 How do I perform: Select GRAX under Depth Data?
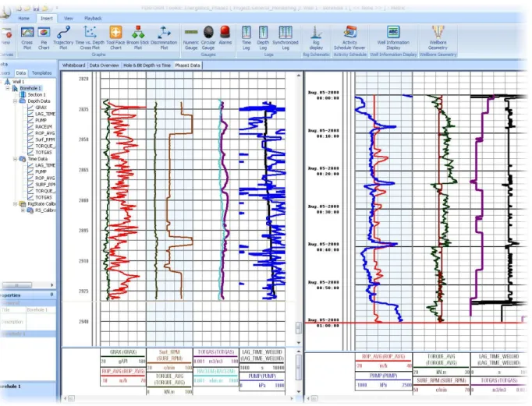pyautogui.click(x=41, y=108)
